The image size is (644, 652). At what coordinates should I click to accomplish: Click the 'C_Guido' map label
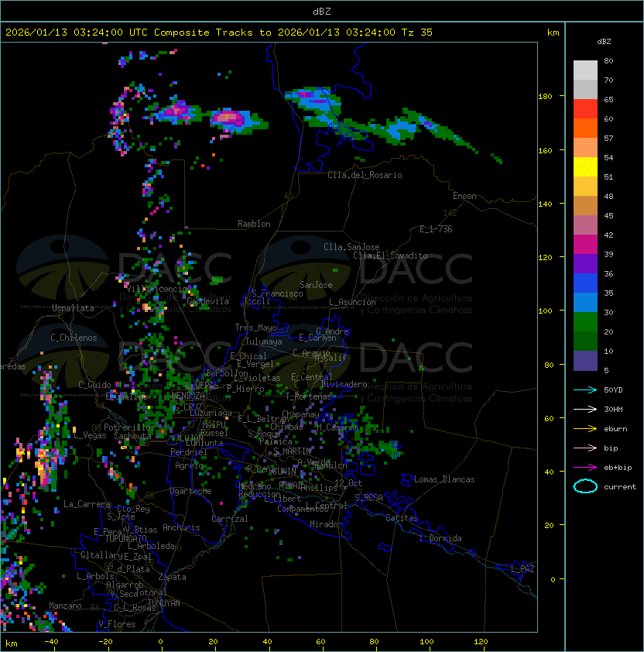point(94,385)
